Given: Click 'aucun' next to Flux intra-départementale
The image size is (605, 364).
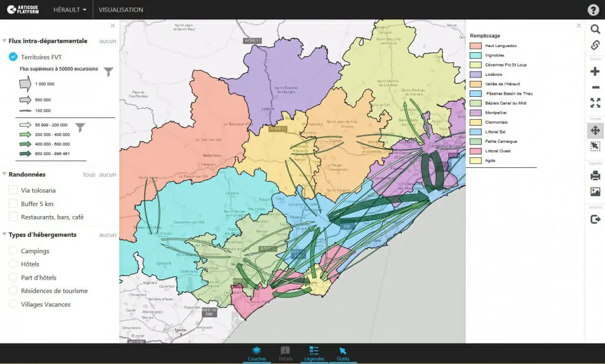Looking at the screenshot, I should 107,41.
